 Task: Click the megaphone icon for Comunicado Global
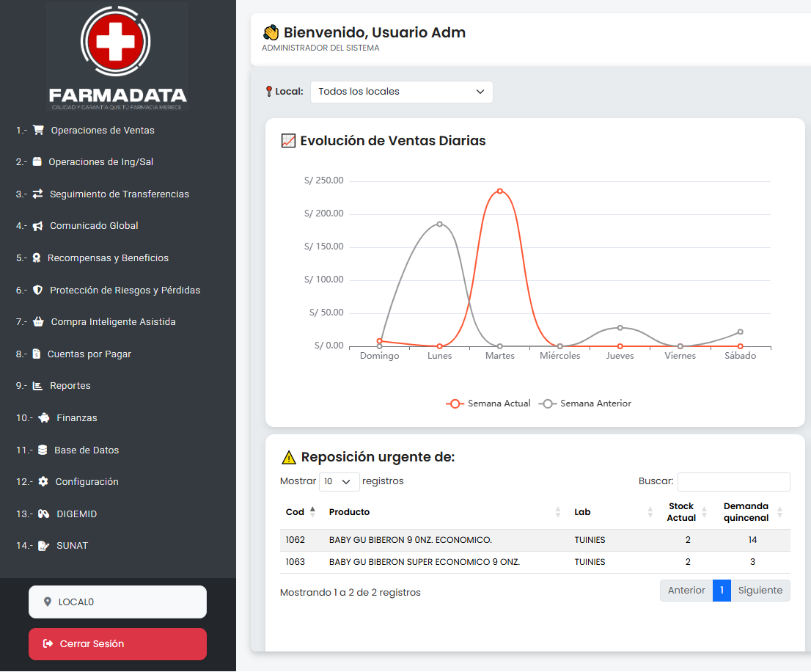click(38, 226)
